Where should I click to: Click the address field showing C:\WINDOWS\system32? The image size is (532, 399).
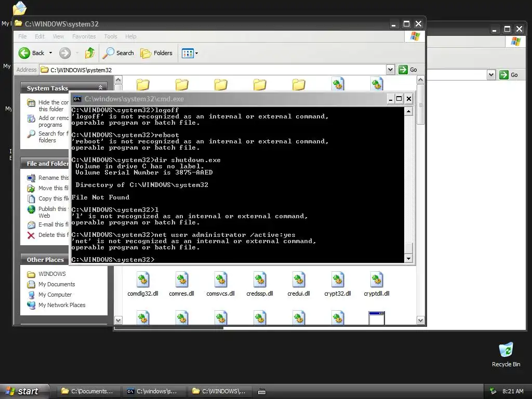(213, 70)
